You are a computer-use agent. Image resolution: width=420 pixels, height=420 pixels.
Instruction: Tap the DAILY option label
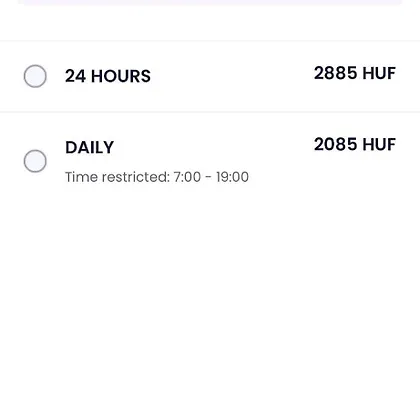click(x=90, y=147)
